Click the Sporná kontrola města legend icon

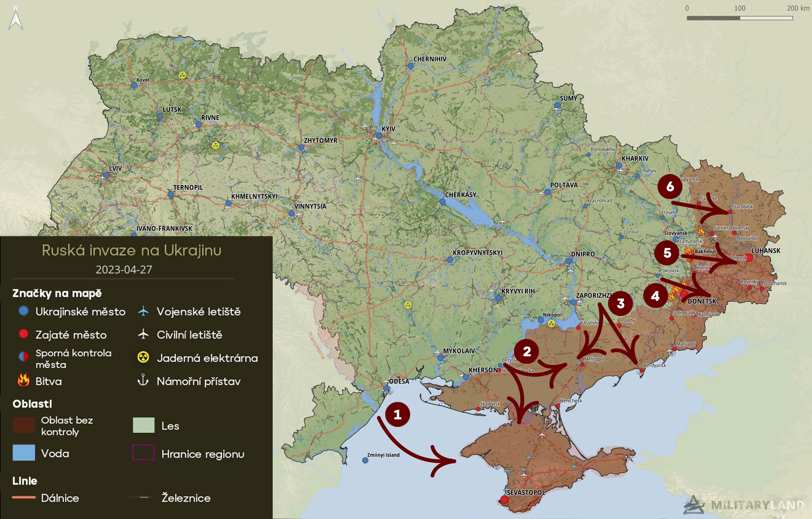(x=23, y=356)
